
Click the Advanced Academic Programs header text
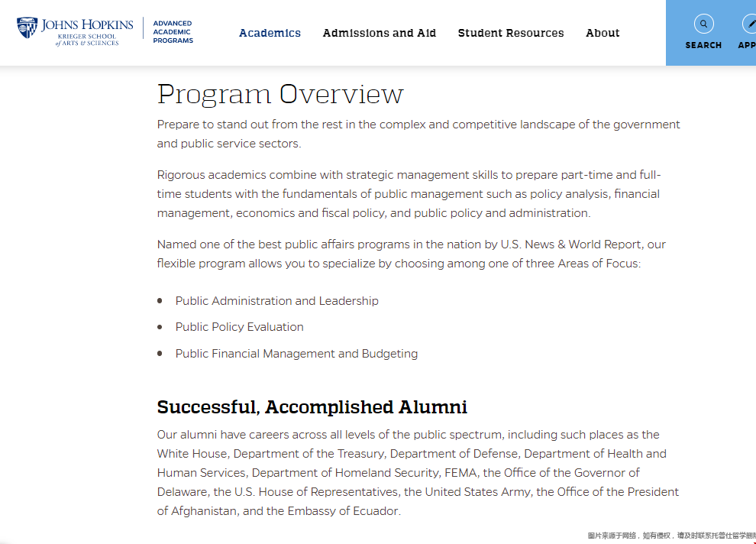(x=173, y=32)
